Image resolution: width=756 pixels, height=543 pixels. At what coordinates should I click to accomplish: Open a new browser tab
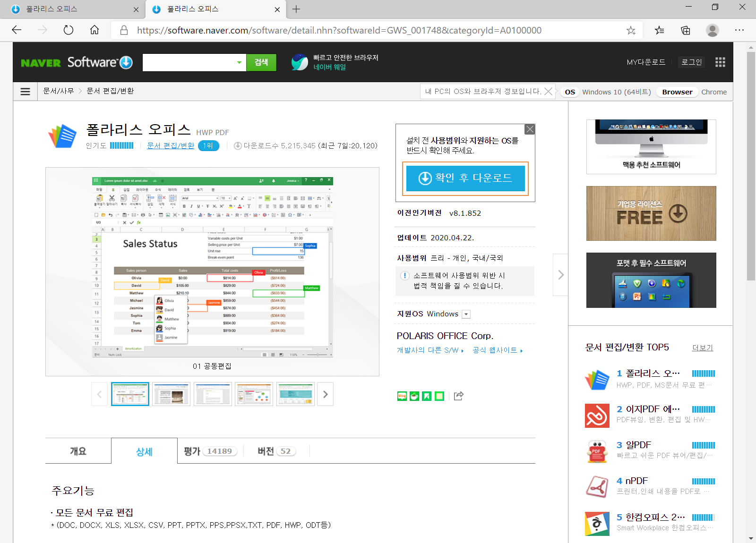coord(296,9)
